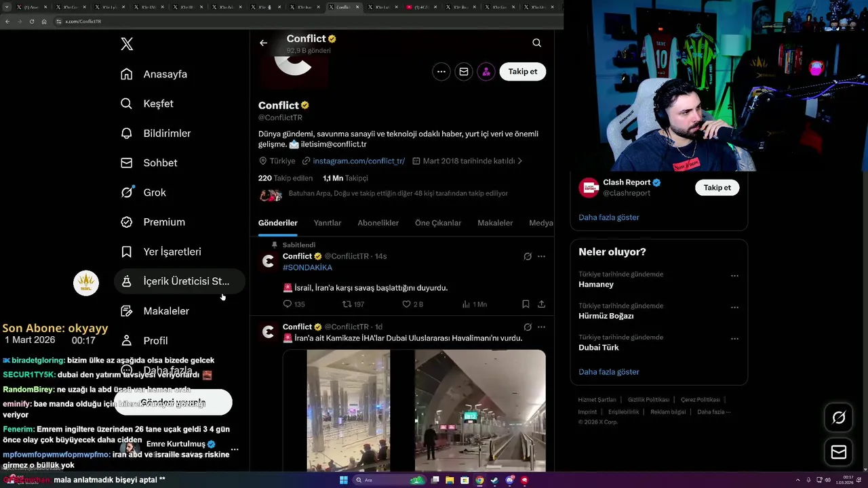Open Clash Report profile name
This screenshot has height=488, width=868.
(627, 182)
